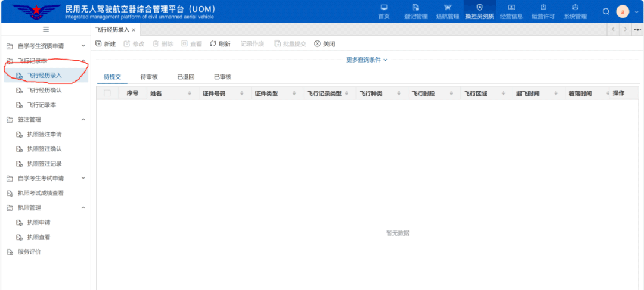Click the user avatar labeled a
The image size is (644, 290).
pyautogui.click(x=622, y=11)
